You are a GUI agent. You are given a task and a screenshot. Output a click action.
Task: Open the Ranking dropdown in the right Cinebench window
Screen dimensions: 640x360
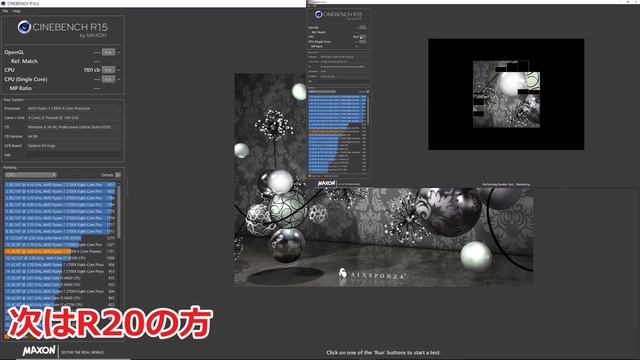tap(322, 91)
